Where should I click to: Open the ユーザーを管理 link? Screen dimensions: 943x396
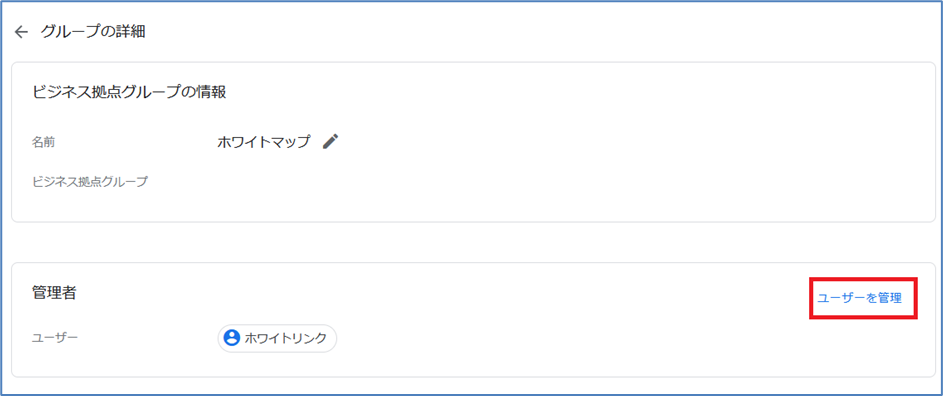(859, 298)
